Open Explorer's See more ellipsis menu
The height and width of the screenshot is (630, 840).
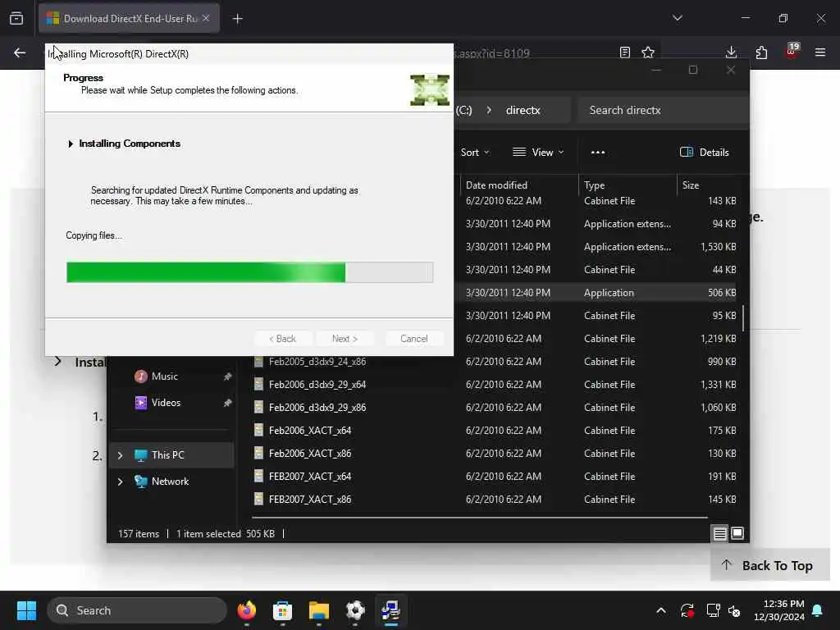[x=598, y=153]
